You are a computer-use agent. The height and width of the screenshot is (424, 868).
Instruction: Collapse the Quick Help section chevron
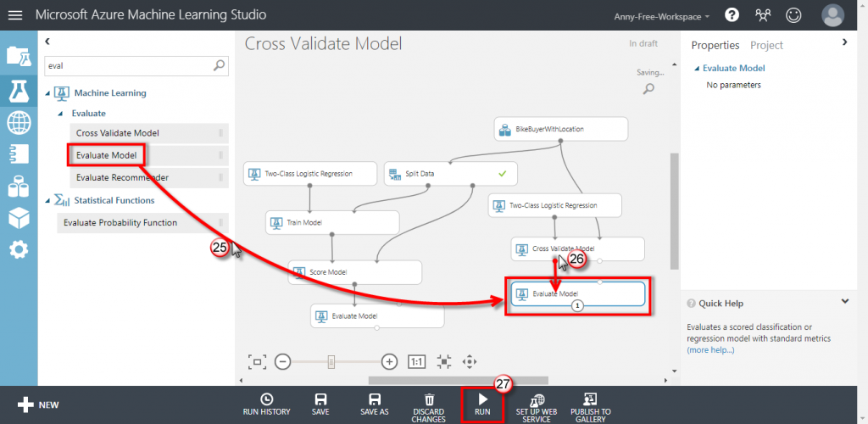[x=845, y=302]
